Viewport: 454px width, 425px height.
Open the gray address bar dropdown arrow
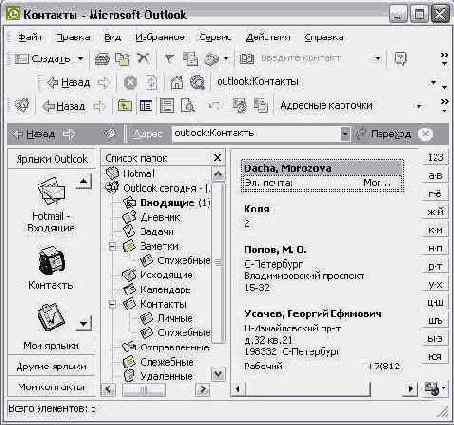pyautogui.click(x=346, y=134)
